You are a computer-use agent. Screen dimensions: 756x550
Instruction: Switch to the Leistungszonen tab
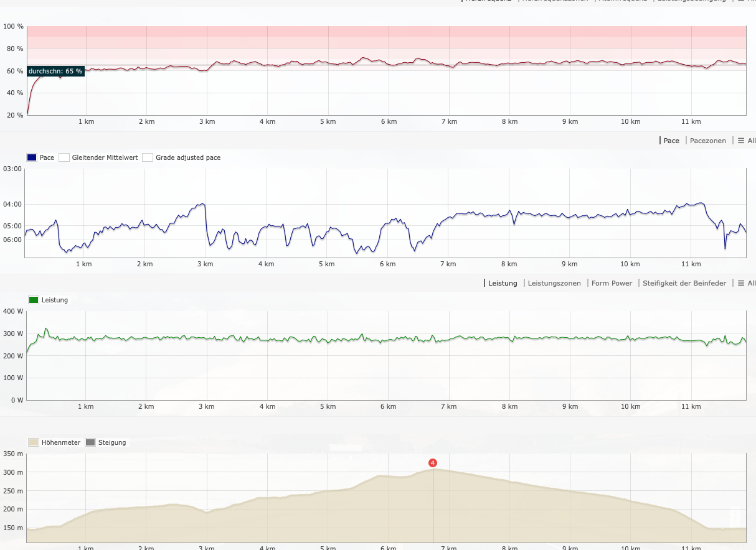coord(554,283)
